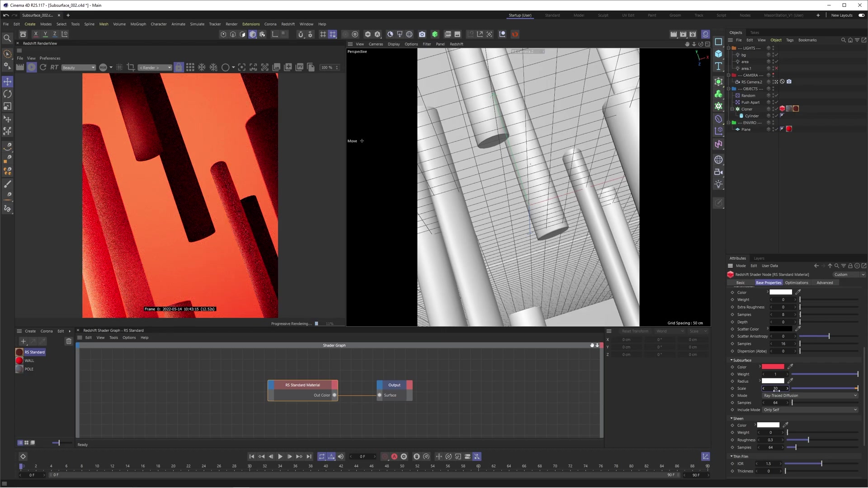
Task: Select the Move tool in the left toolbar
Action: 7,82
